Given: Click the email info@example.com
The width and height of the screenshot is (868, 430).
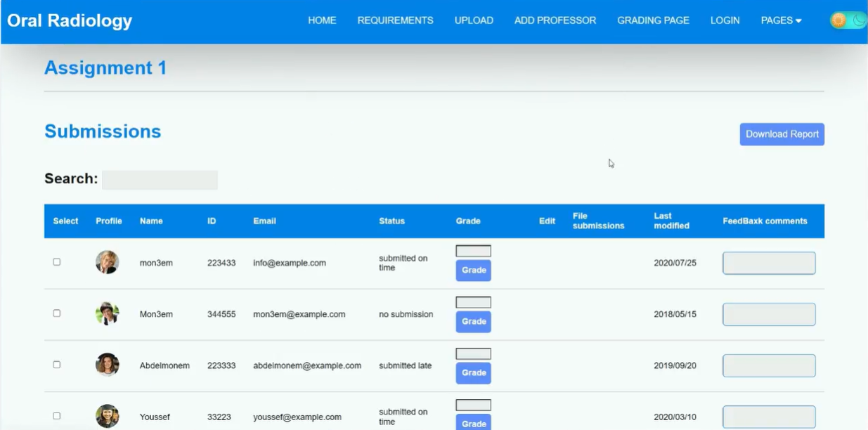Looking at the screenshot, I should click(x=290, y=263).
